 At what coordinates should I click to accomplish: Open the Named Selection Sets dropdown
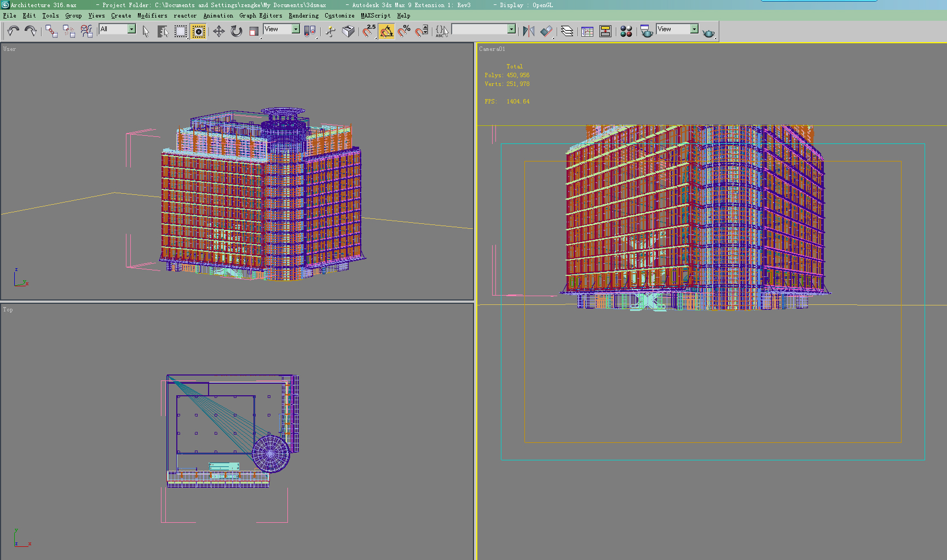[483, 29]
